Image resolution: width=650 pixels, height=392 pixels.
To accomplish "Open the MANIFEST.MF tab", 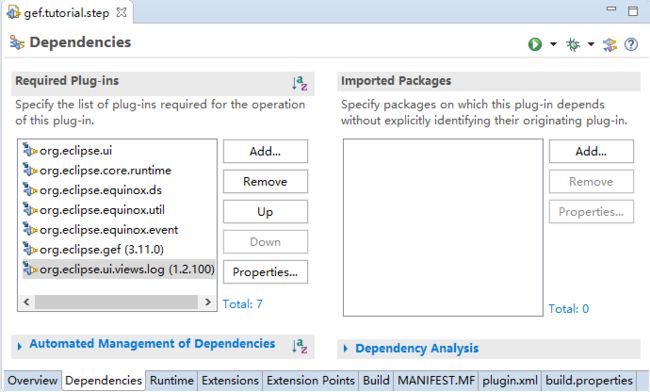I will [x=436, y=380].
